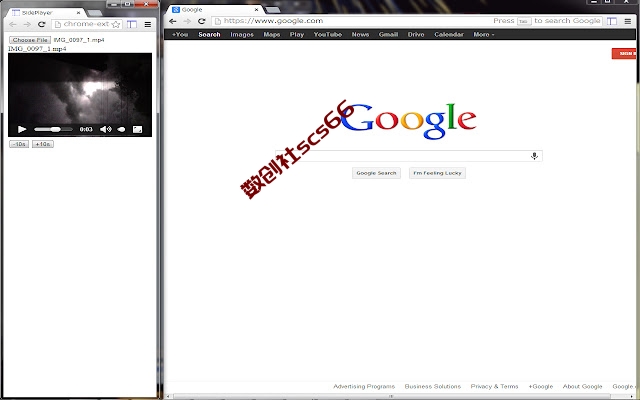
Task: Open Search in Google bar
Action: (209, 35)
